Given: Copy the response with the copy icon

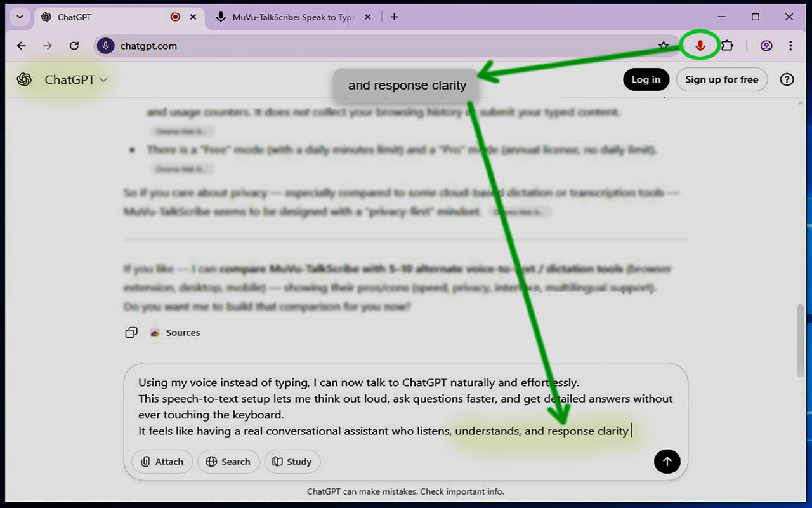Looking at the screenshot, I should pyautogui.click(x=131, y=333).
